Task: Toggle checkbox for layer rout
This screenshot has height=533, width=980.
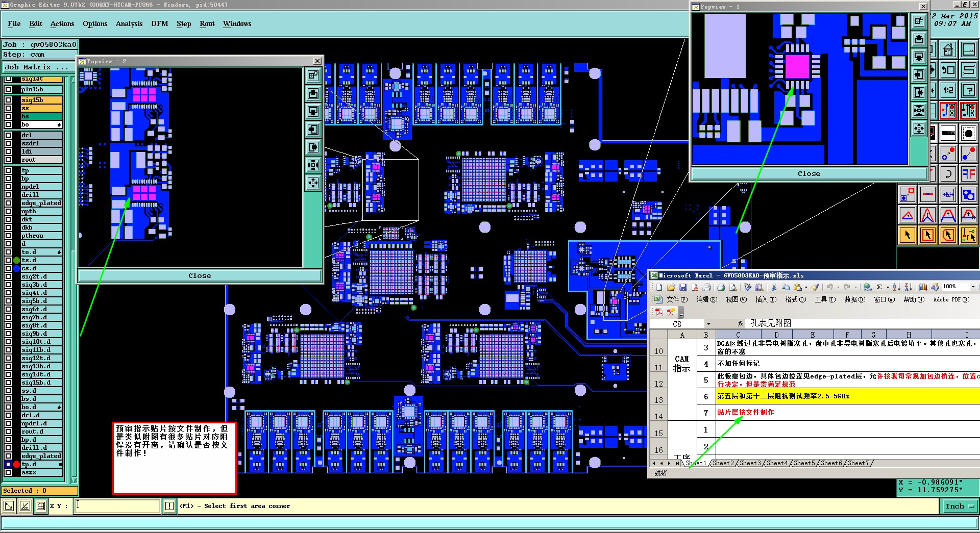Action: coord(8,160)
